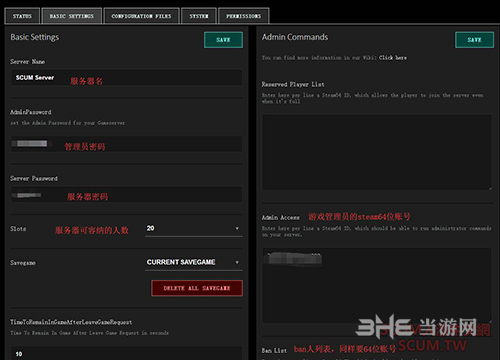
Task: Click the 'Ban List' label
Action: tap(274, 350)
